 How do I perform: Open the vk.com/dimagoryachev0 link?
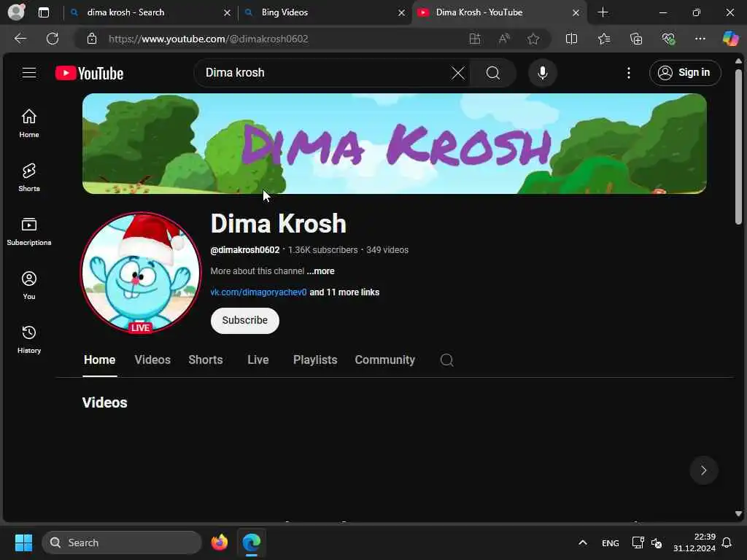(258, 292)
